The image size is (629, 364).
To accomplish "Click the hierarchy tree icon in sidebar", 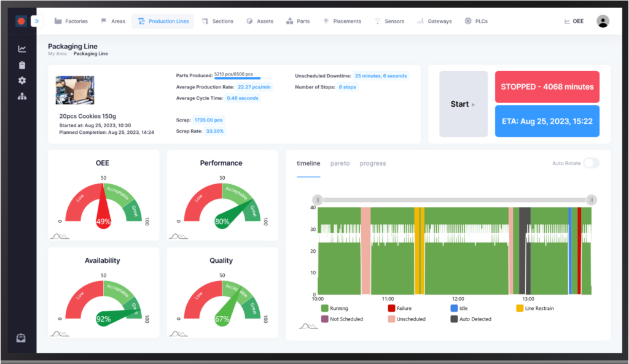I will click(22, 96).
